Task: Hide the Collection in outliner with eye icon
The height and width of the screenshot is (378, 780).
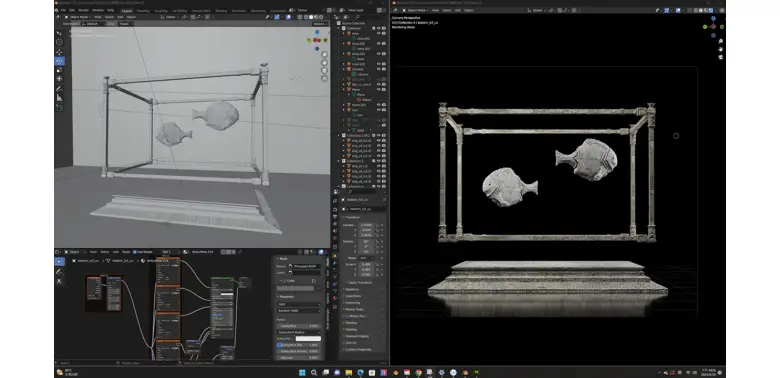Action: [379, 28]
